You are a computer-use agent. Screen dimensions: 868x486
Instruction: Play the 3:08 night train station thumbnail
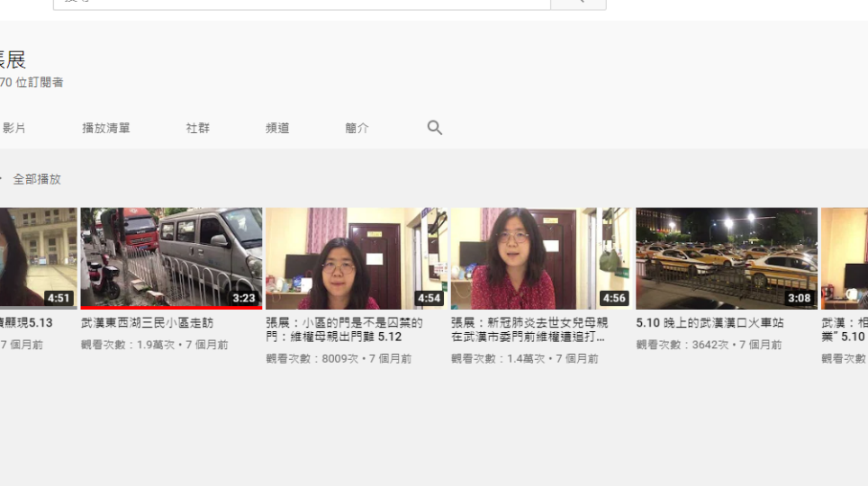click(726, 258)
